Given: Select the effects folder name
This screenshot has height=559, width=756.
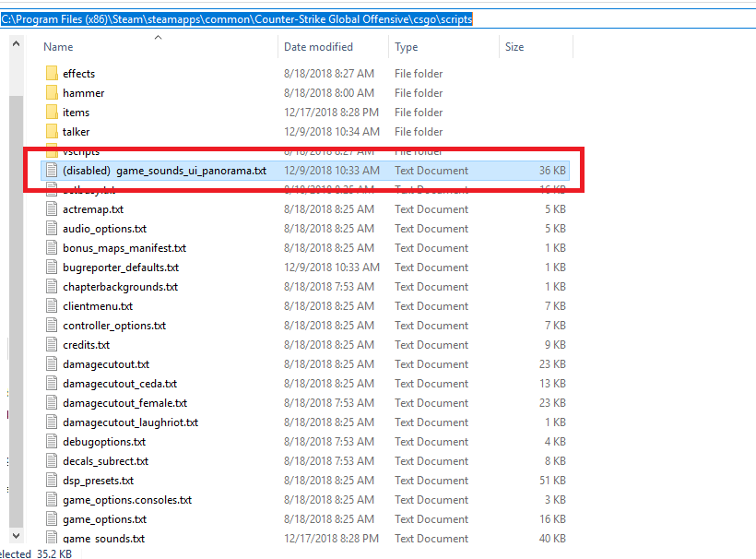Looking at the screenshot, I should 78,74.
